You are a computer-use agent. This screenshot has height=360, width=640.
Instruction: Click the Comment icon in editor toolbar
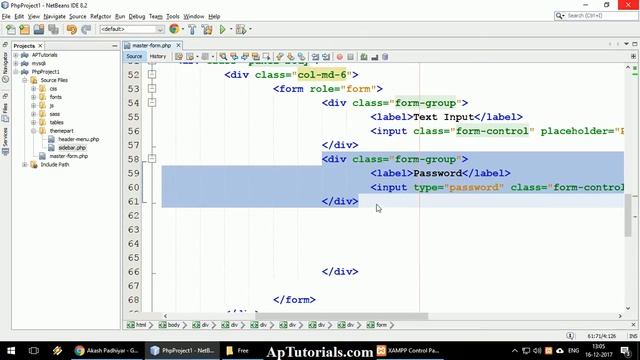(x=364, y=57)
